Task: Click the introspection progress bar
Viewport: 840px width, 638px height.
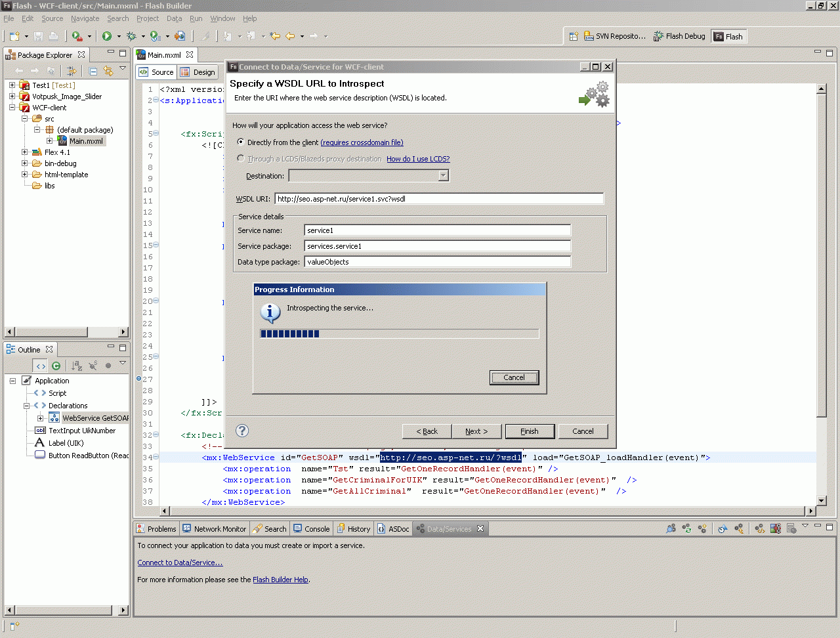Action: [x=399, y=333]
